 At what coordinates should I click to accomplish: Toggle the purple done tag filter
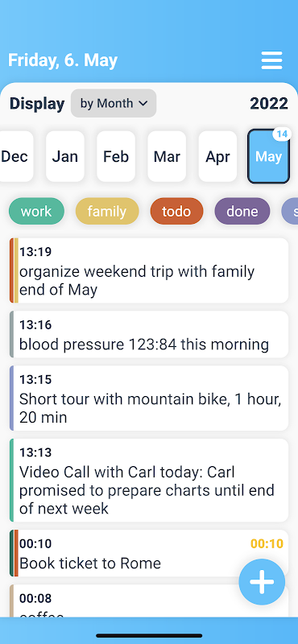(x=242, y=211)
